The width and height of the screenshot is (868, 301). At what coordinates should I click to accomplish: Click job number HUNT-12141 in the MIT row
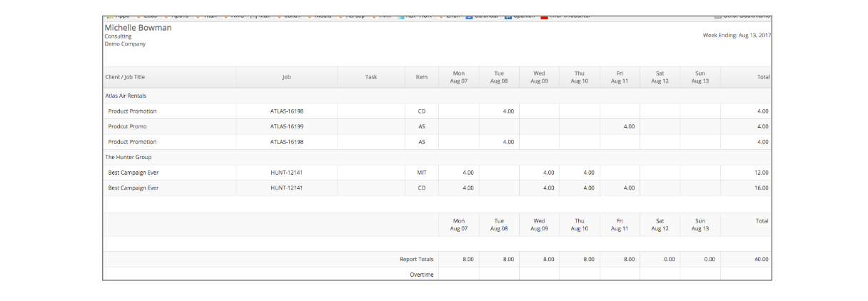pyautogui.click(x=286, y=173)
